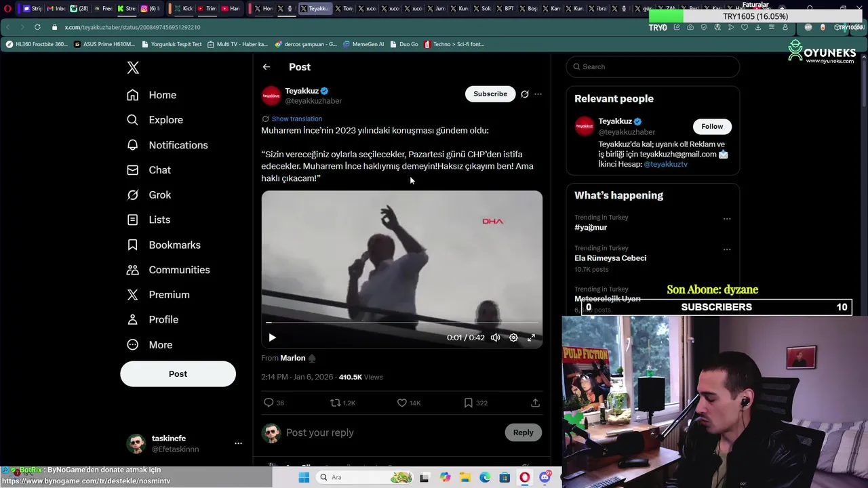Image resolution: width=868 pixels, height=488 pixels.
Task: Click the Opera icon on the taskbar
Action: [x=525, y=477]
